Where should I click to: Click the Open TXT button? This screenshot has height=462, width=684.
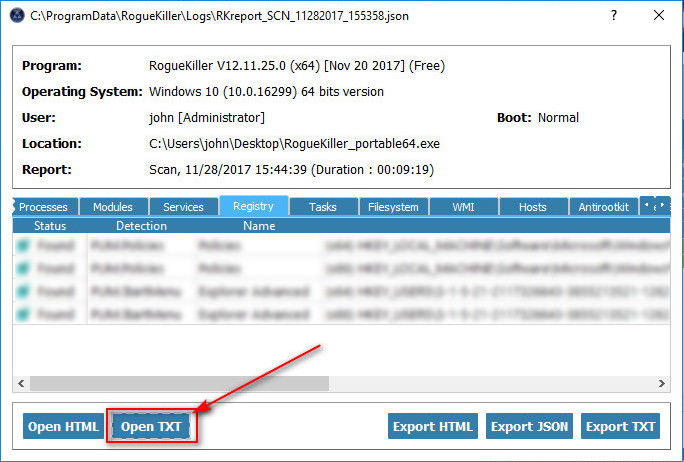click(151, 426)
